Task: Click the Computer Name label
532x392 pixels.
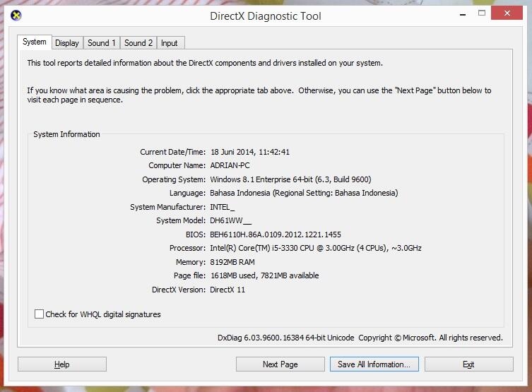Action: pyautogui.click(x=177, y=165)
